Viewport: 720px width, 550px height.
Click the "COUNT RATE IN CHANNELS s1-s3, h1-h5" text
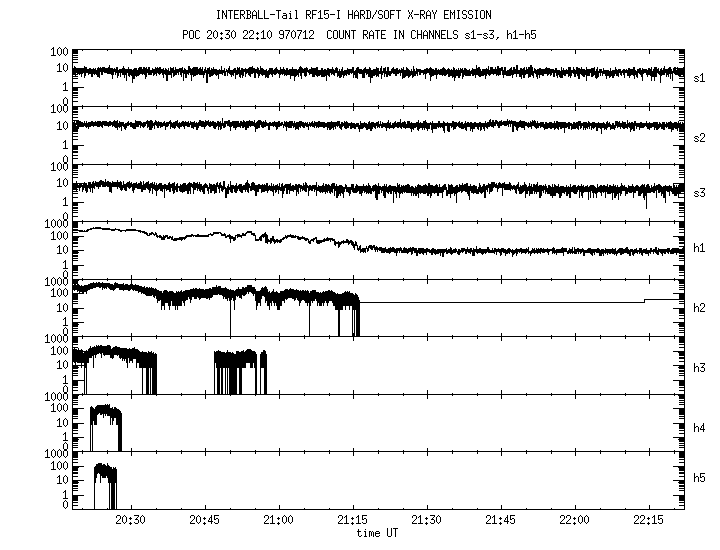point(431,35)
